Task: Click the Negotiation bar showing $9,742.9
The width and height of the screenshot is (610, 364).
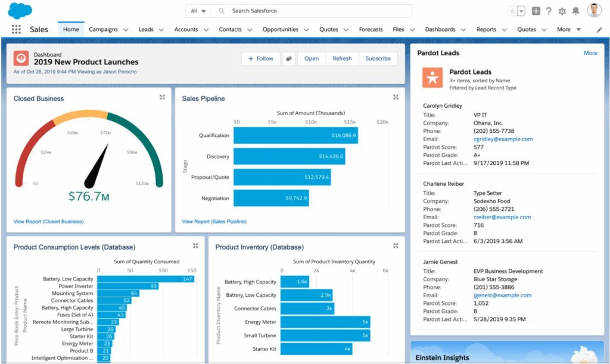Action: pos(271,198)
